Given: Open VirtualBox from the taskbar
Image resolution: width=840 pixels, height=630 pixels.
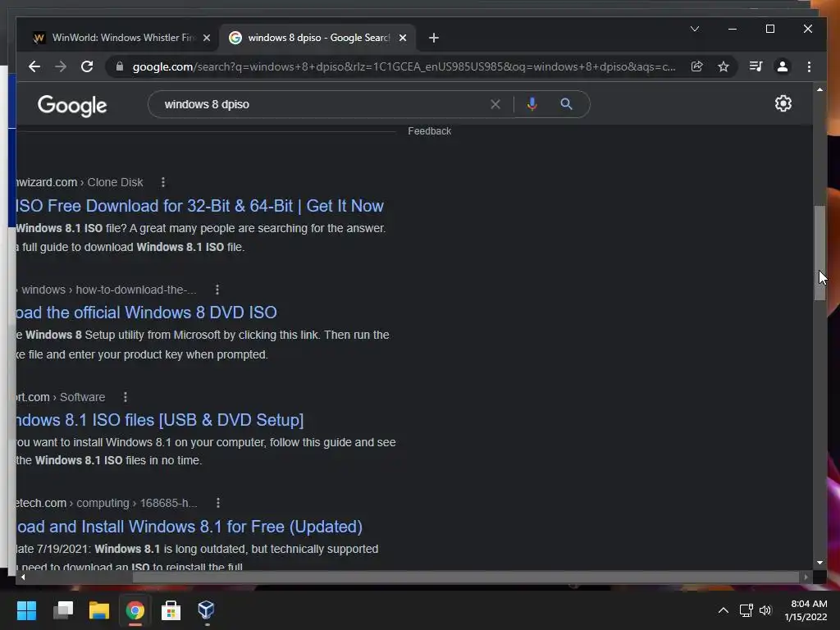Looking at the screenshot, I should (206, 610).
